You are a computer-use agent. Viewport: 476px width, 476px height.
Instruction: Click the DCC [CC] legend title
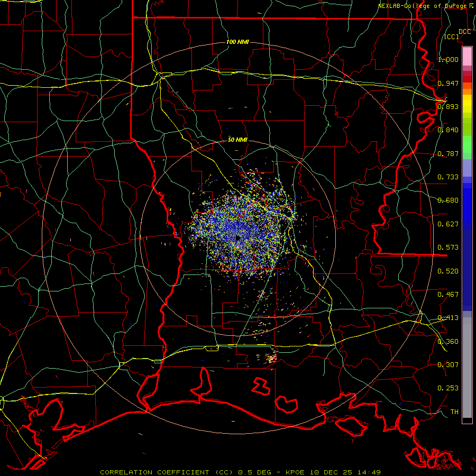pyautogui.click(x=457, y=34)
